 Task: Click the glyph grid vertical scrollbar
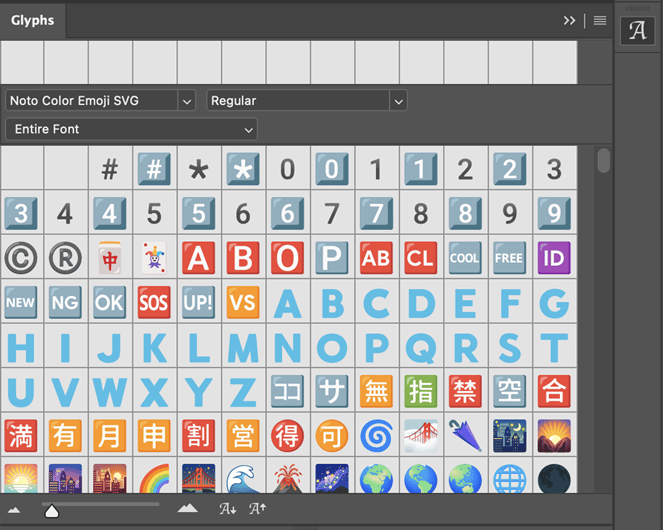coord(603,160)
